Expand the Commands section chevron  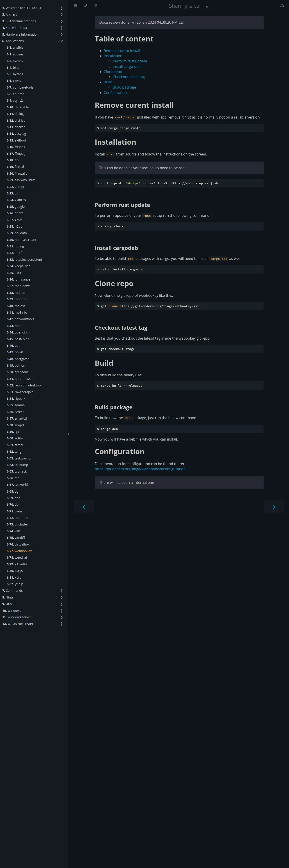pos(62,591)
